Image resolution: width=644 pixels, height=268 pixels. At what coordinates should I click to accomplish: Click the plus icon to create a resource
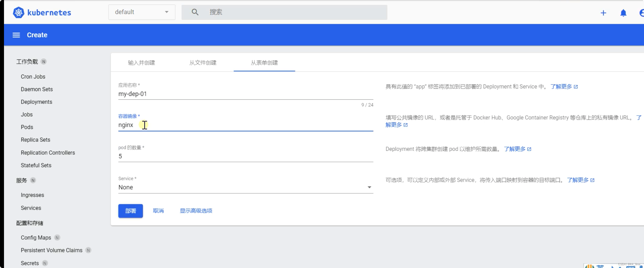pyautogui.click(x=603, y=13)
